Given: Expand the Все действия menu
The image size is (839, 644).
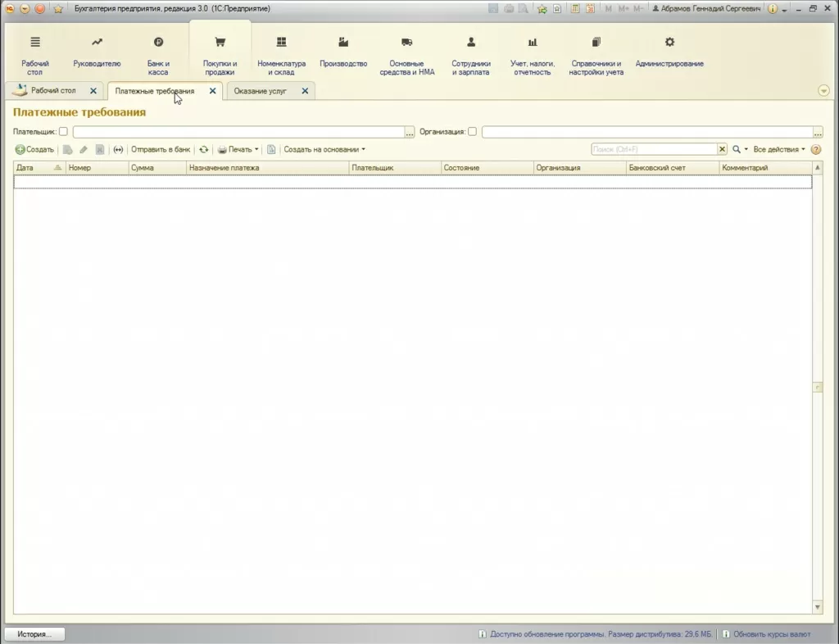Looking at the screenshot, I should coord(779,150).
